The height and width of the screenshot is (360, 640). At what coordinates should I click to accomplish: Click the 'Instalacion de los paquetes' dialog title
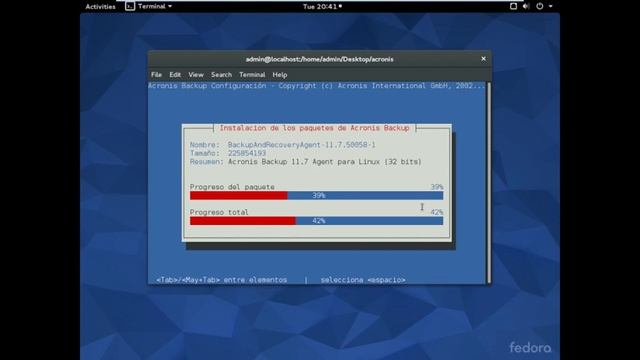pyautogui.click(x=314, y=128)
